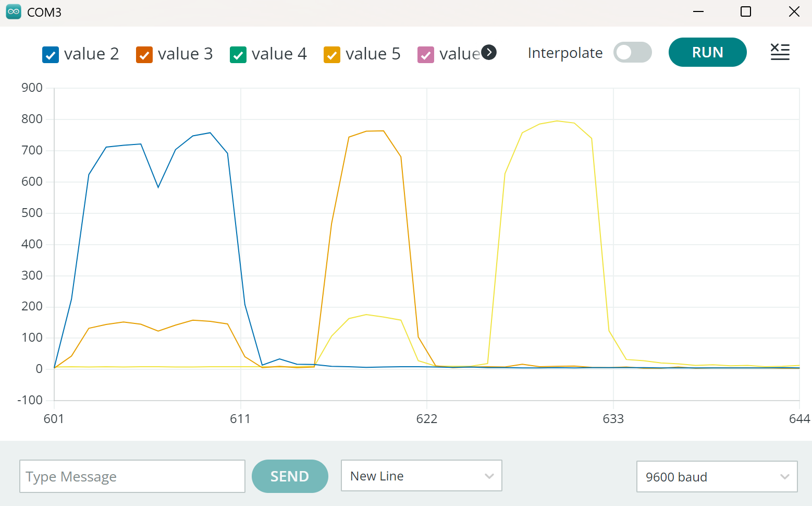This screenshot has height=506, width=812.
Task: Open the 9600 baud rate dropdown
Action: (x=717, y=476)
